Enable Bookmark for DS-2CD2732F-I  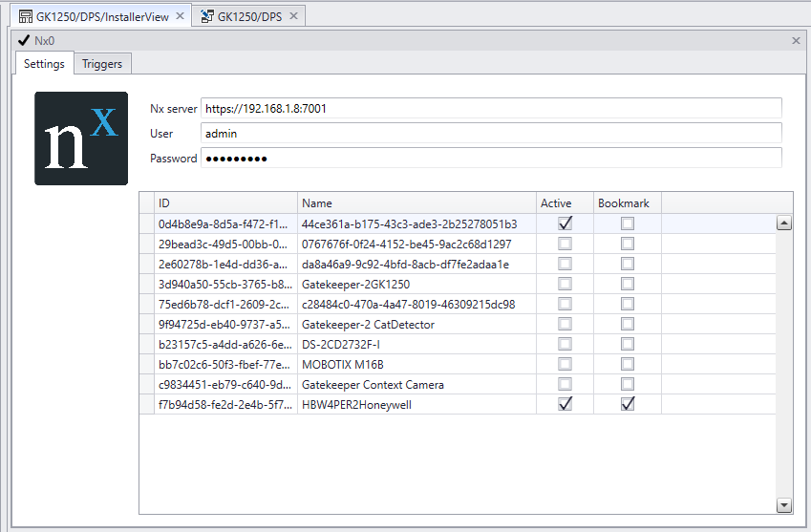[x=628, y=345]
